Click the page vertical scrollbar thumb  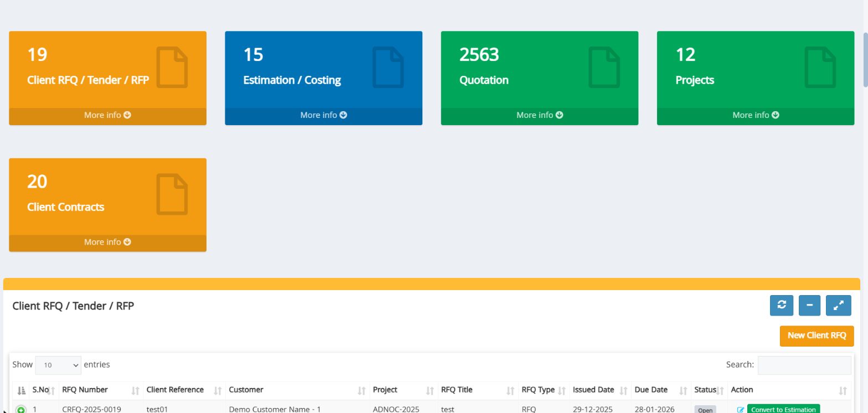(x=865, y=60)
